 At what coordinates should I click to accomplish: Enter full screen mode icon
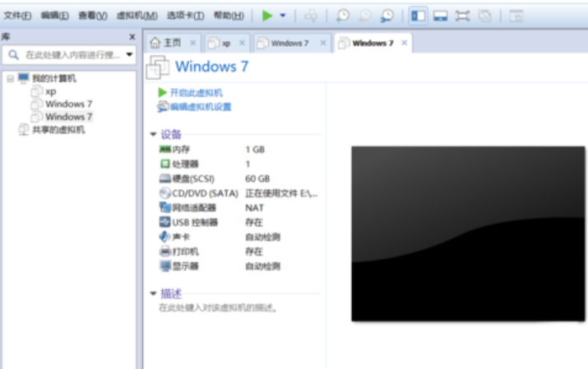[x=462, y=16]
